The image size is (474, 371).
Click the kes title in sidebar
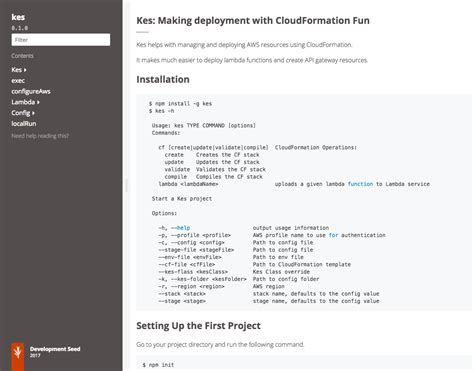pyautogui.click(x=18, y=17)
